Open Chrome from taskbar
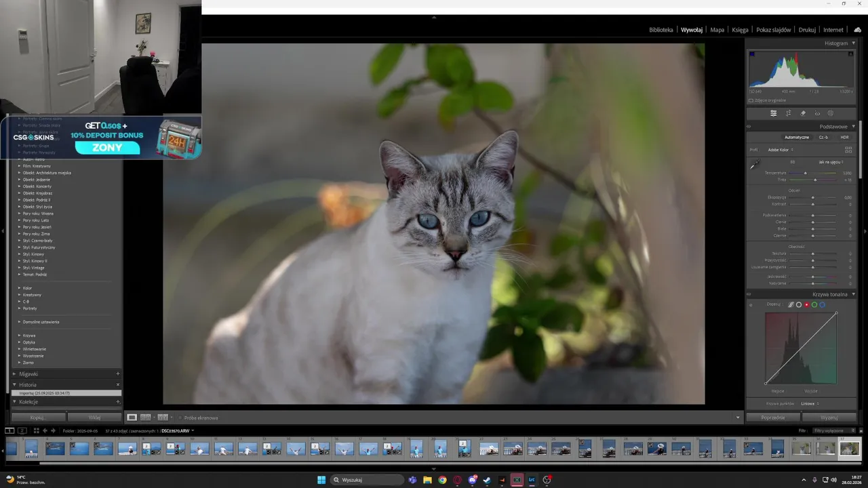 click(442, 480)
